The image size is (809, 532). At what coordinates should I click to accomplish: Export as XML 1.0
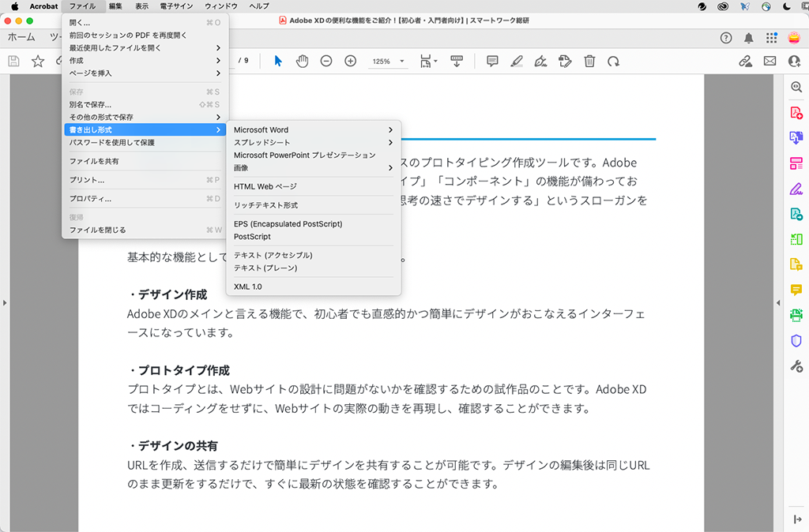coord(314,287)
